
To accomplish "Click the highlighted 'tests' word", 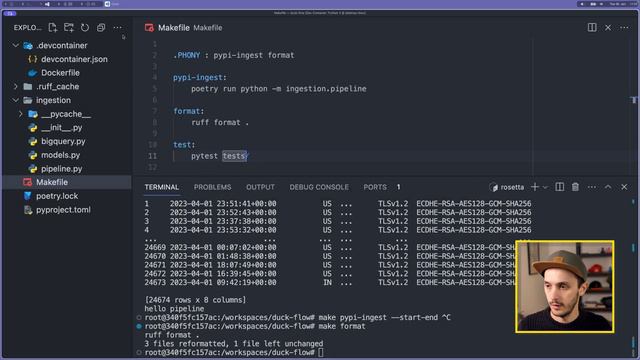I will [234, 156].
